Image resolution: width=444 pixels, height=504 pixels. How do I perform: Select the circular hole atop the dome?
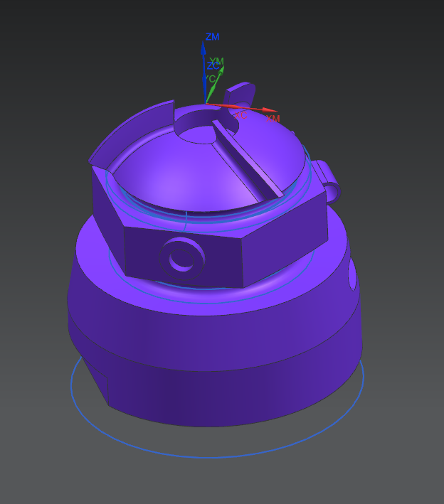click(193, 128)
